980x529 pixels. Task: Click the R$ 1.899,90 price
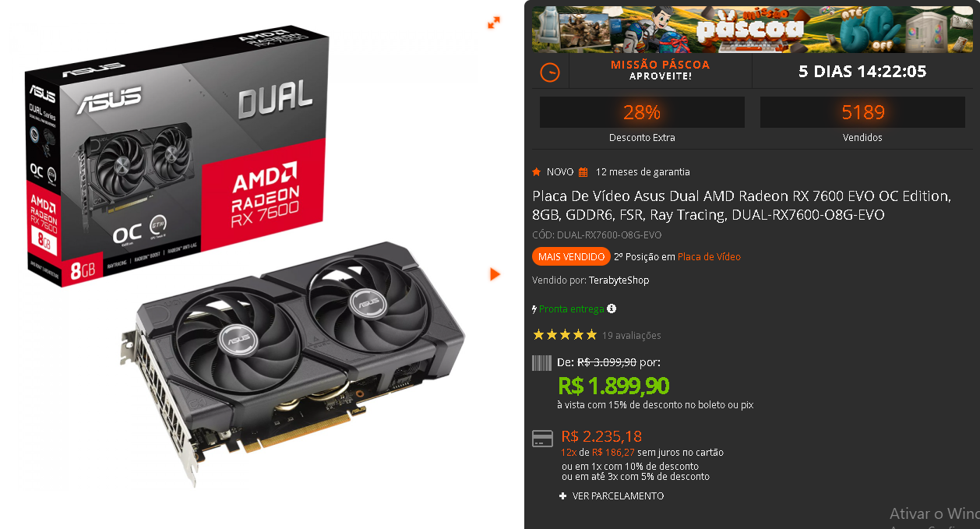pyautogui.click(x=614, y=385)
